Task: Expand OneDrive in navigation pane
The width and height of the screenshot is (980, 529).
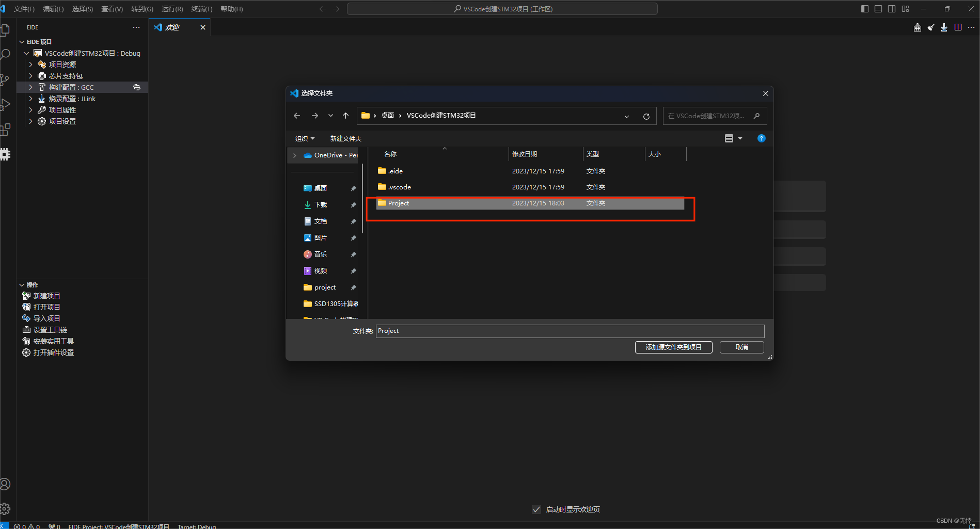Action: pos(295,155)
